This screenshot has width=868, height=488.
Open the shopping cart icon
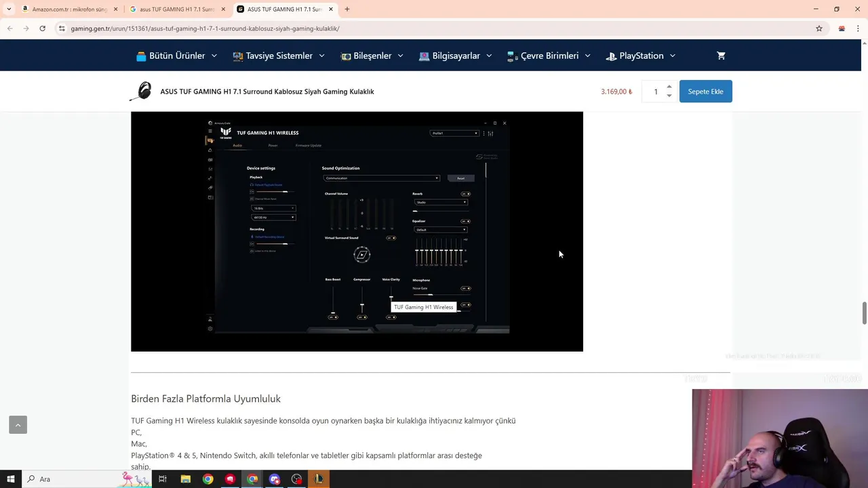click(x=721, y=56)
